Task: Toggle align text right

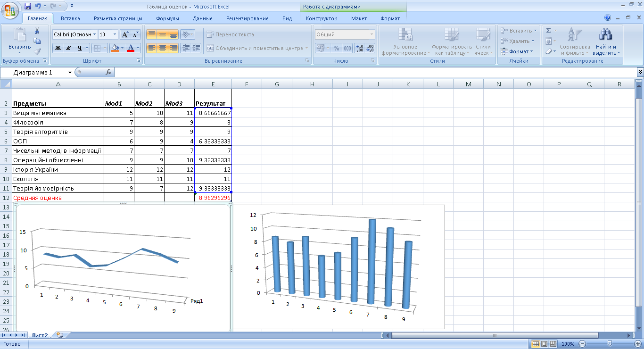Action: click(173, 48)
